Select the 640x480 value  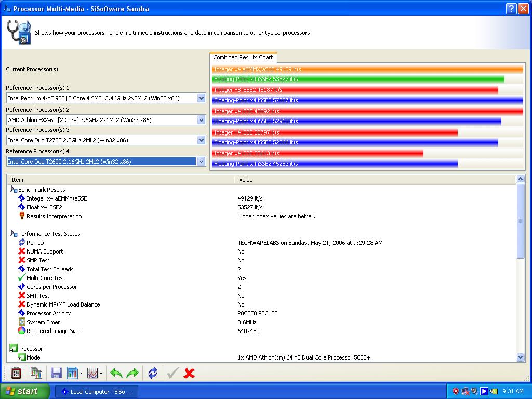coord(248,331)
